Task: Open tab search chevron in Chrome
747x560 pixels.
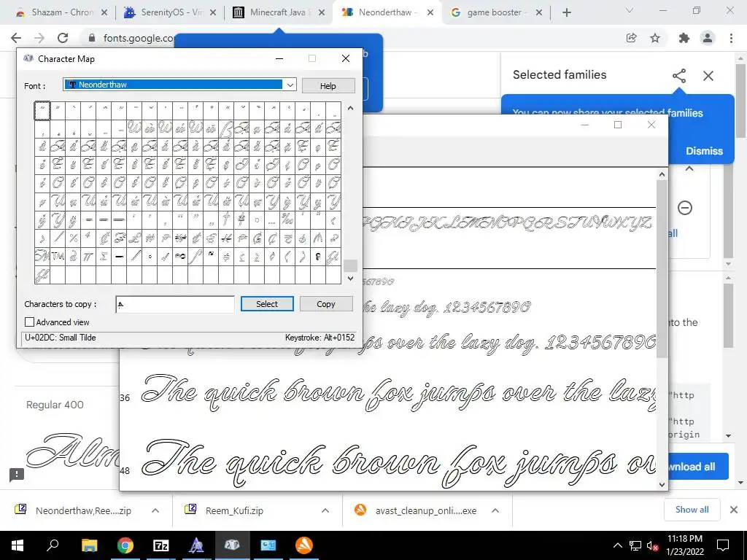Action: click(x=630, y=10)
